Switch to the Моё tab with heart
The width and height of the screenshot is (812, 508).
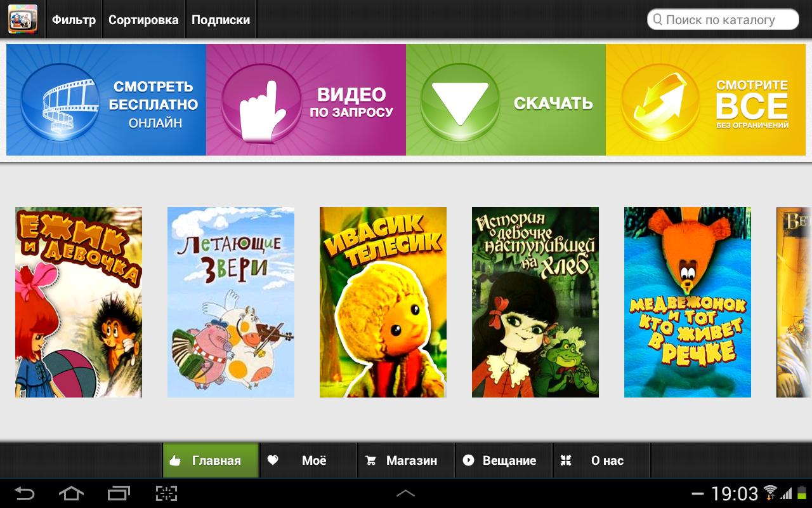(x=308, y=460)
